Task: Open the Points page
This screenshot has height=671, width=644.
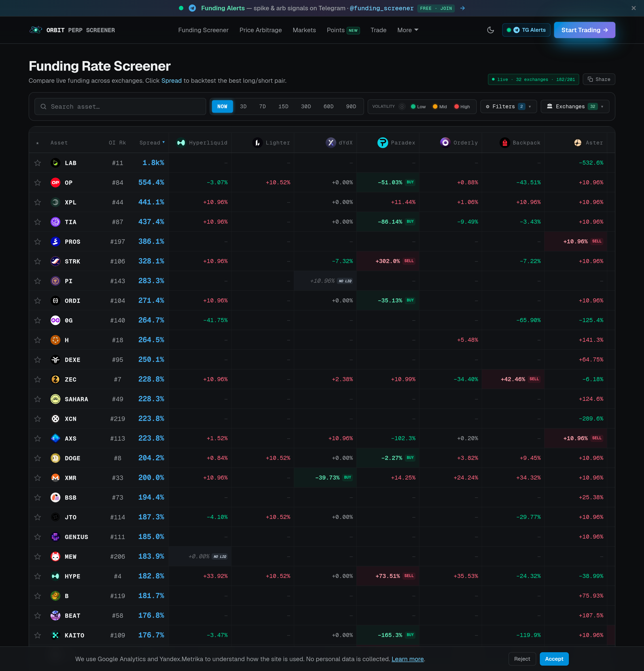Action: coord(343,30)
